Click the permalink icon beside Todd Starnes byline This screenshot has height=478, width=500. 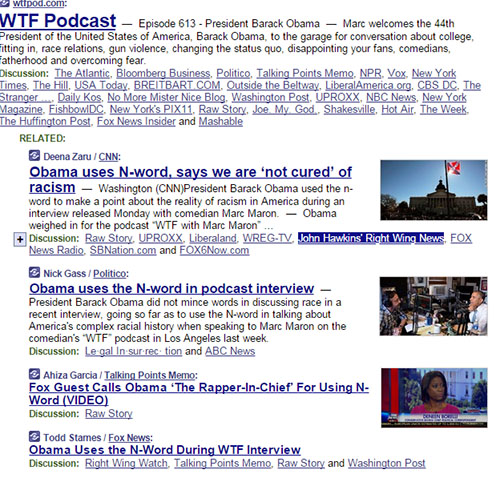tap(34, 437)
